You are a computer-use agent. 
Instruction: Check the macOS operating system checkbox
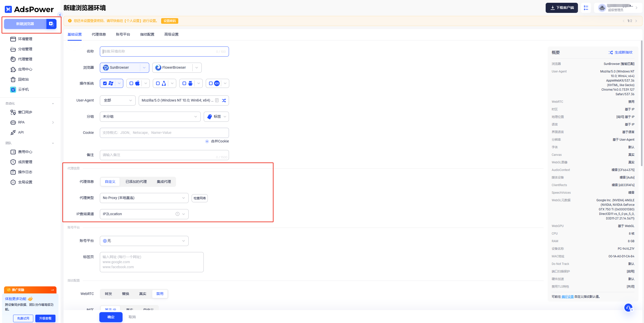click(131, 83)
